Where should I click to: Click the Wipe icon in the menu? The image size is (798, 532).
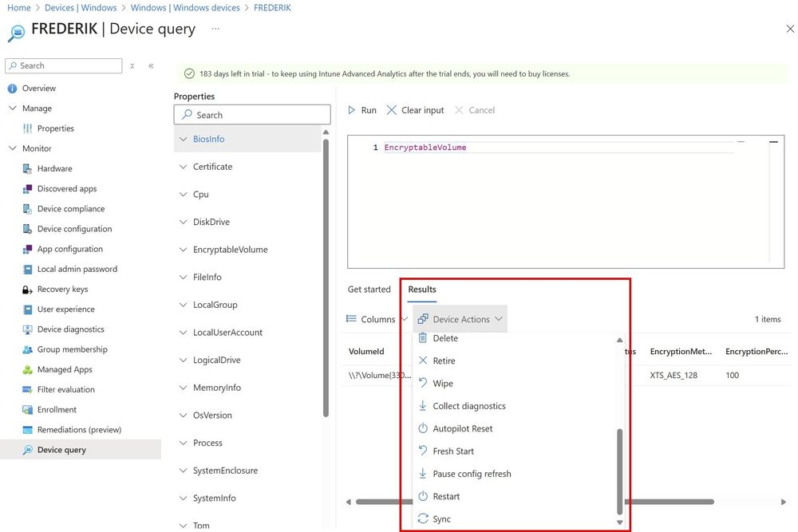coord(422,383)
